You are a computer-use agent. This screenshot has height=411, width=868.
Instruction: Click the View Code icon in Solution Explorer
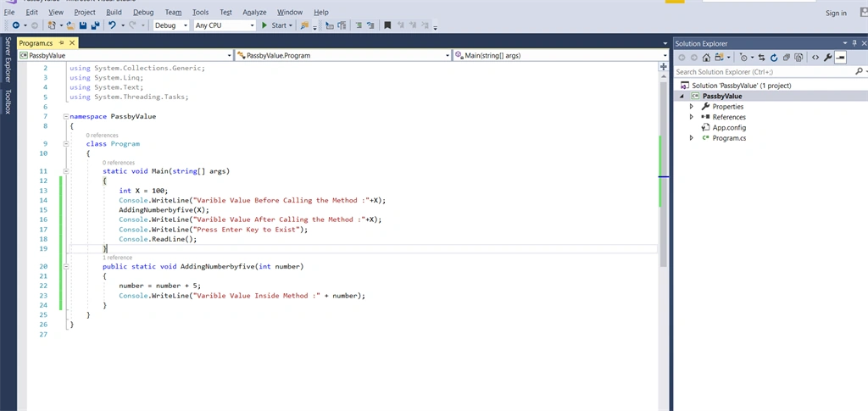pyautogui.click(x=815, y=57)
